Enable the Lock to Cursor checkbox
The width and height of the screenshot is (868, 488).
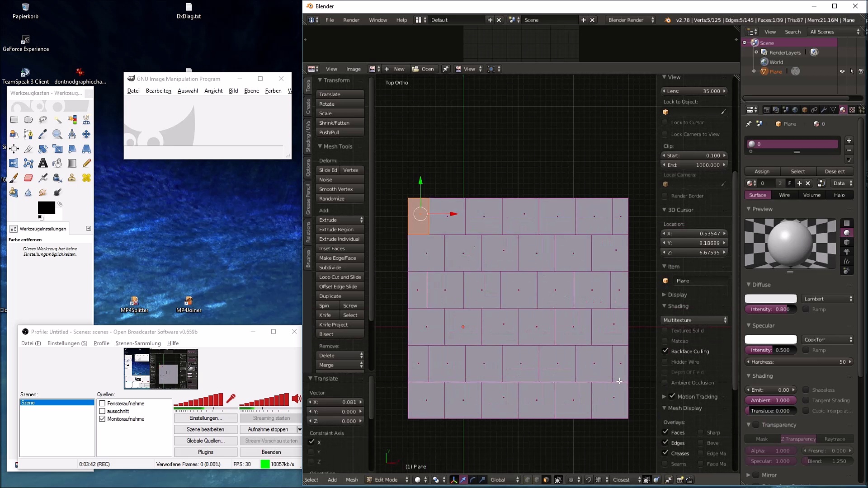click(665, 122)
